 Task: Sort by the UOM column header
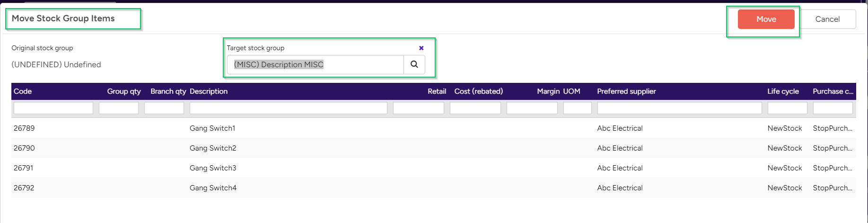(571, 91)
